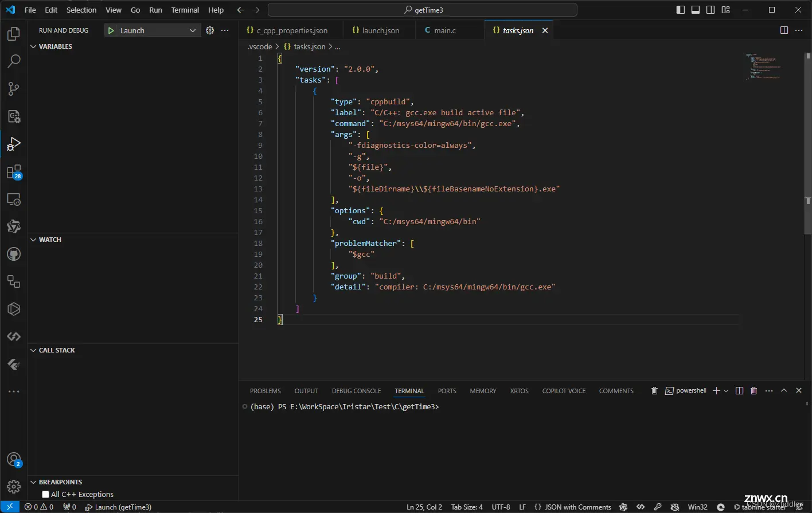This screenshot has width=812, height=513.
Task: Open Launch configuration dropdown
Action: pos(153,30)
